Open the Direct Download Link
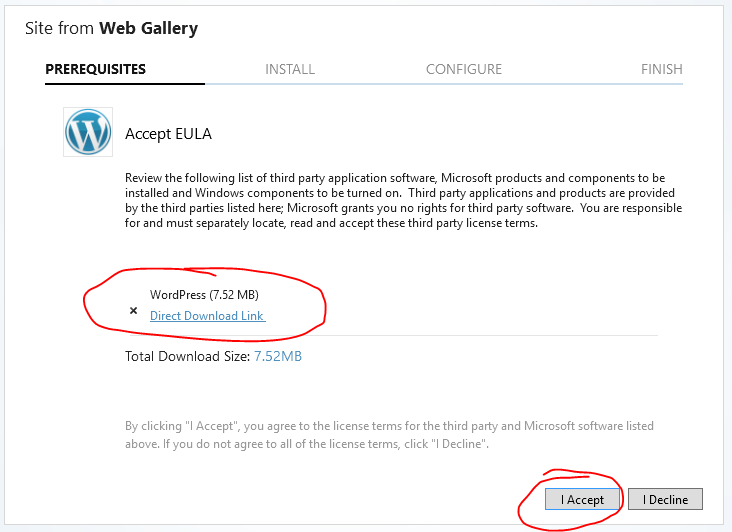Screen dimensions: 732x532 (x=207, y=316)
